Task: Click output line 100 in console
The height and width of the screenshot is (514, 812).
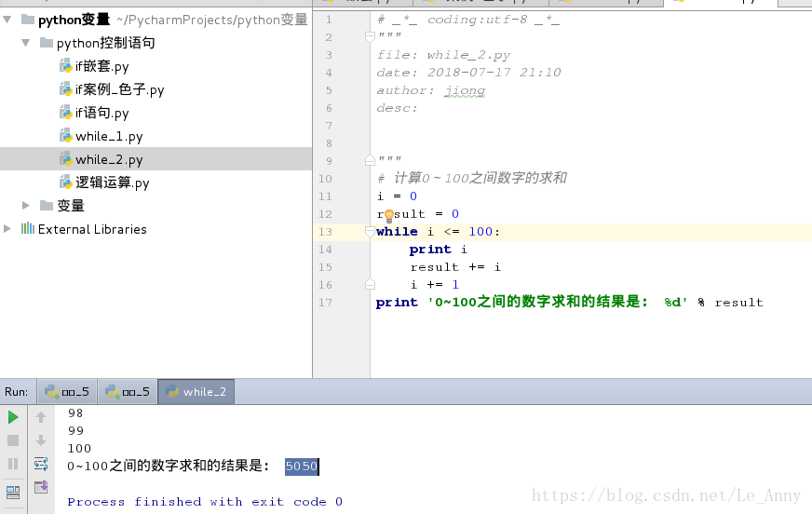Action: pos(79,448)
